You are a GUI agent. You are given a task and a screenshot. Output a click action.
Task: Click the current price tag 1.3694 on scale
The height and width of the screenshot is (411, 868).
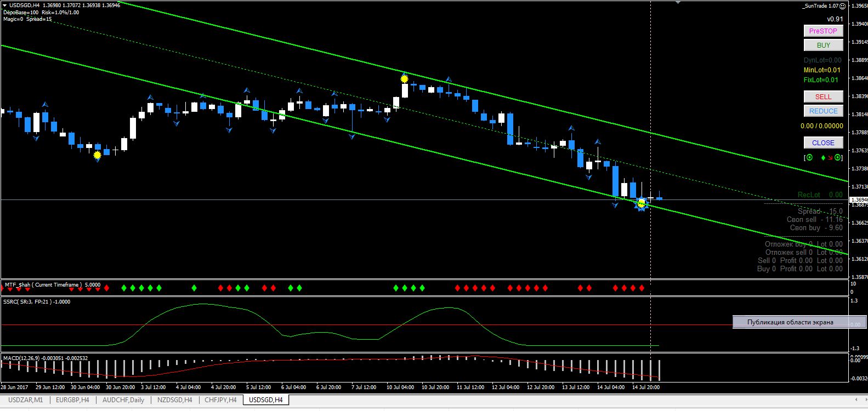pos(859,200)
